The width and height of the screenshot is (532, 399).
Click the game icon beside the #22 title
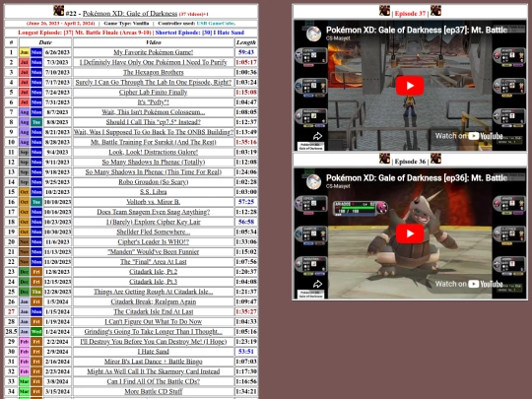(59, 11)
